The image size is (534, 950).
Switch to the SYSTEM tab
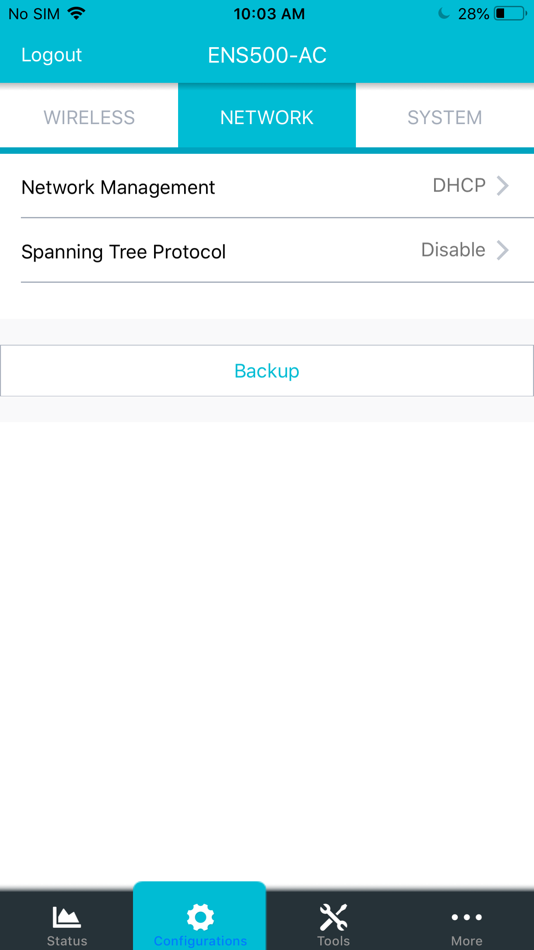pyautogui.click(x=445, y=117)
